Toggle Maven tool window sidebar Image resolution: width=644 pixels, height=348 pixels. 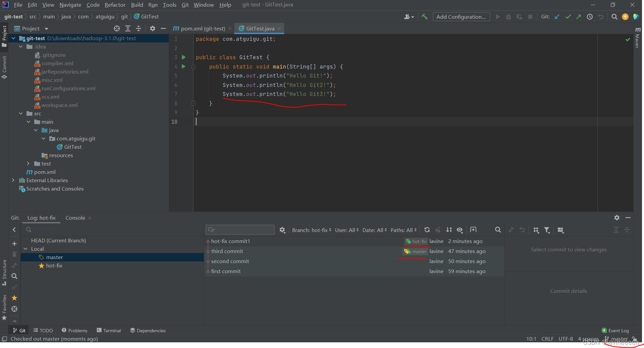[x=637, y=38]
